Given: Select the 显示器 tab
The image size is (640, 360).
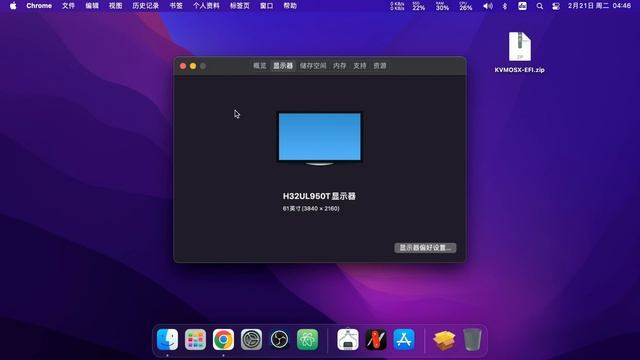Looking at the screenshot, I should [x=283, y=66].
